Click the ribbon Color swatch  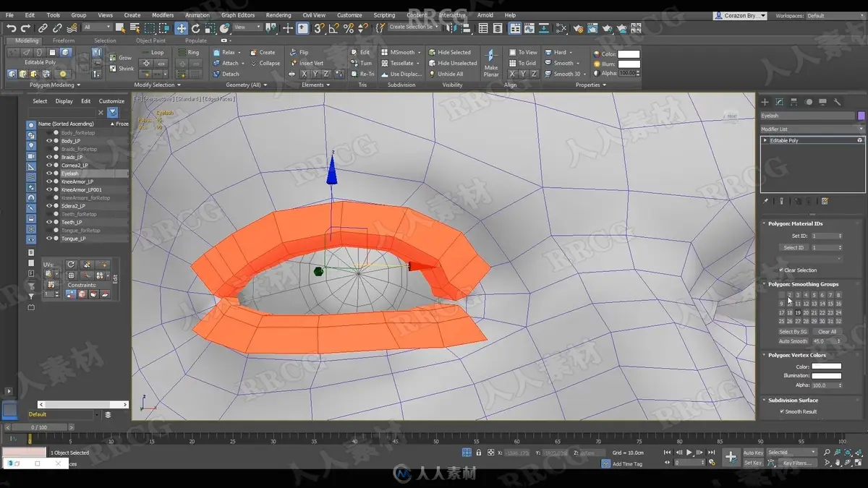[629, 54]
